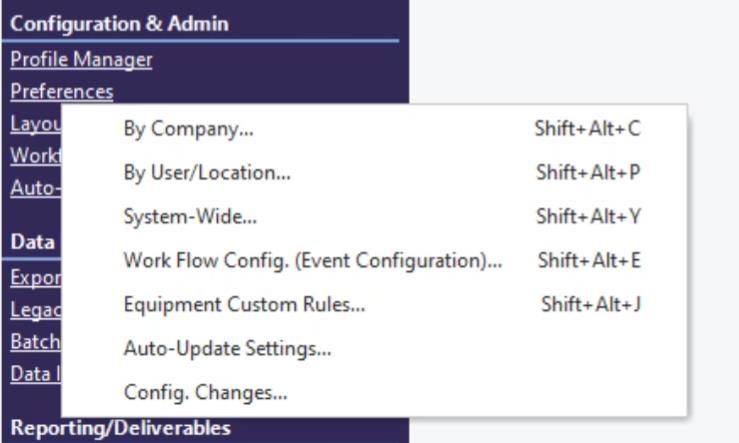The image size is (739, 443).
Task: Open the cut-off "Data I" link
Action: [x=34, y=373]
